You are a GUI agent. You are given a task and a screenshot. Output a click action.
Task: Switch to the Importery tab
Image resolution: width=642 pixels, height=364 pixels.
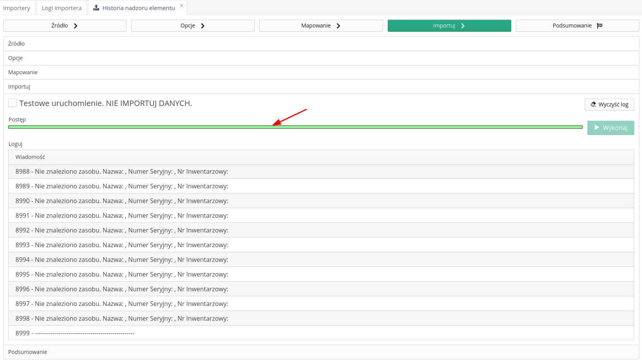pyautogui.click(x=17, y=7)
